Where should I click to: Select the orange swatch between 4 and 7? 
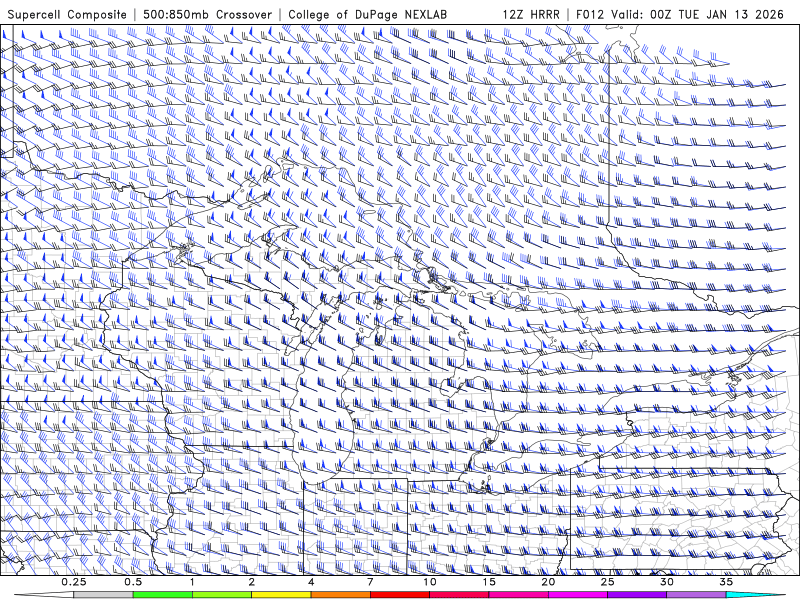coord(340,595)
